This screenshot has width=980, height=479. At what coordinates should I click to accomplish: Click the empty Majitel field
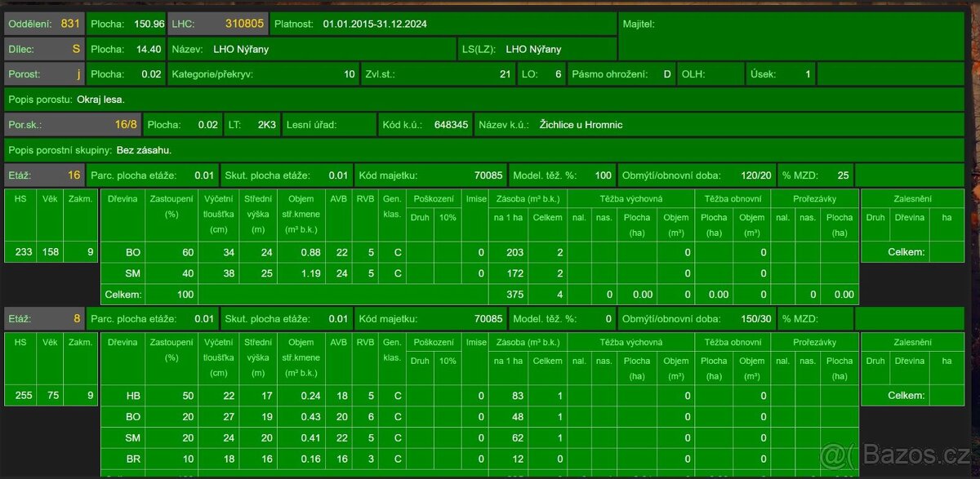[x=796, y=37]
